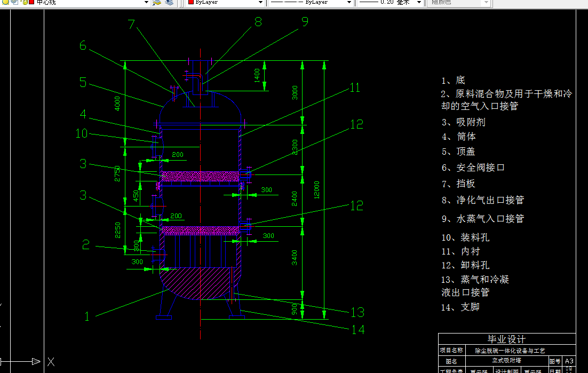Select legend text '7、挡板'
This screenshot has height=373, width=588.
[458, 184]
